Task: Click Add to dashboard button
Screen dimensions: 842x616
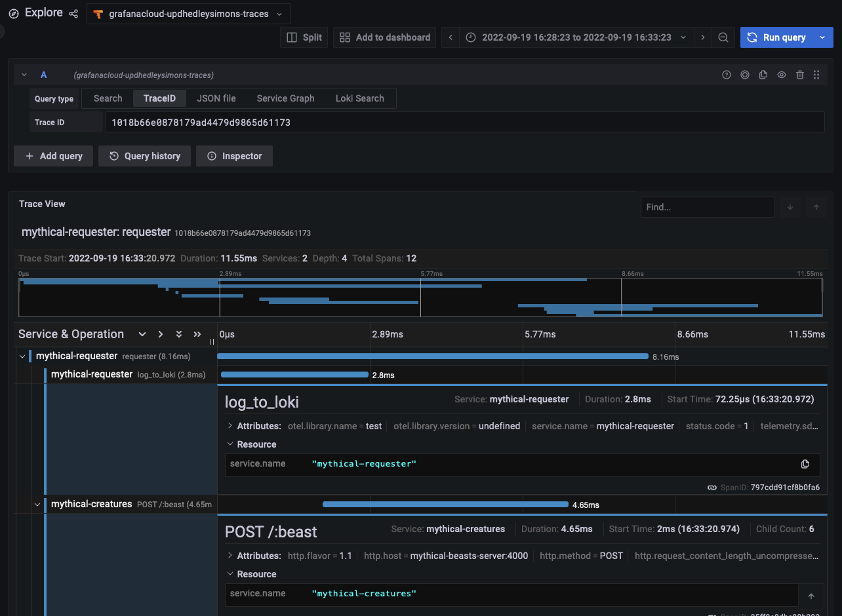Action: tap(385, 37)
